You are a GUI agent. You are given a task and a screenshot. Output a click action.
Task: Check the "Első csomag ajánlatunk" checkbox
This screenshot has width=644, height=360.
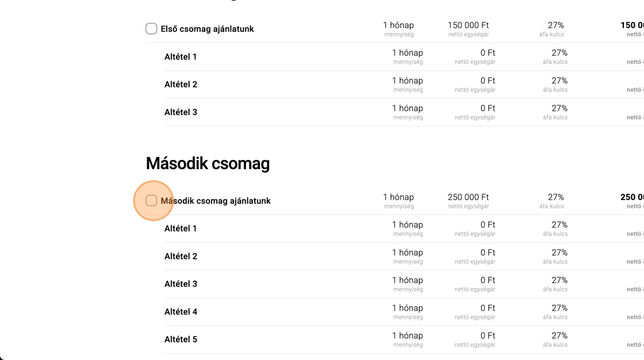(x=151, y=29)
